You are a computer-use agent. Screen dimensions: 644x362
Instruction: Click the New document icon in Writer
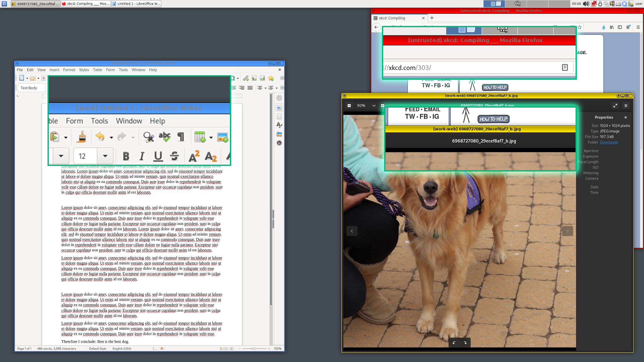click(x=22, y=78)
